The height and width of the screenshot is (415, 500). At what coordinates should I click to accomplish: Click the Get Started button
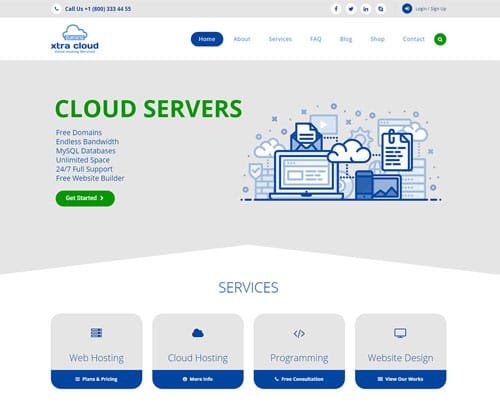click(x=85, y=198)
